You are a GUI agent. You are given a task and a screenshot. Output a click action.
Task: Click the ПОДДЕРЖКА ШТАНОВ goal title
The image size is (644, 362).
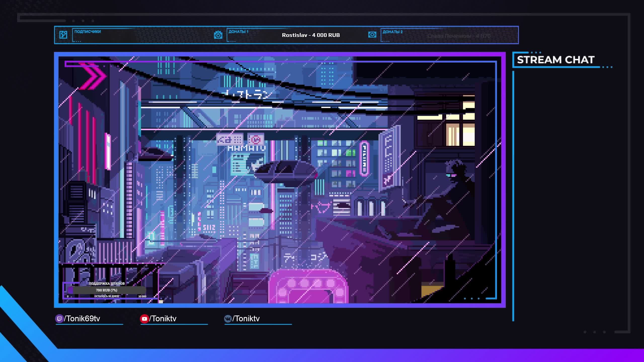click(106, 283)
